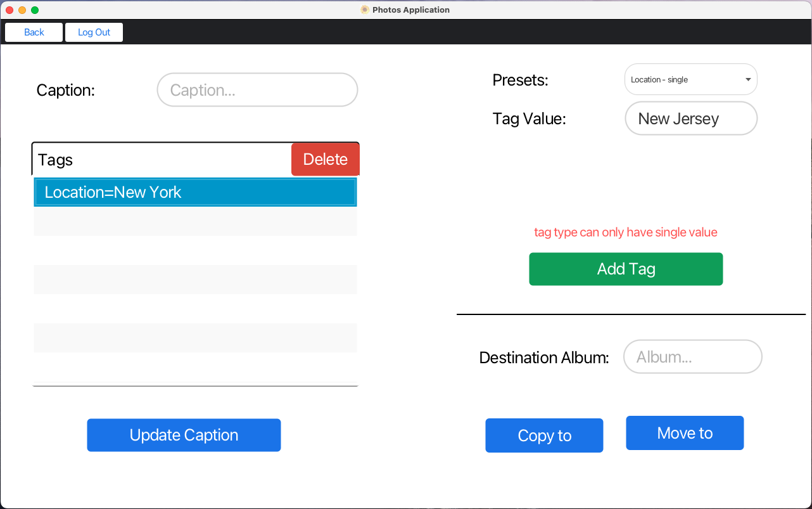Screen dimensions: 812x509
Task: Log Out of the Photos Application
Action: [x=94, y=32]
